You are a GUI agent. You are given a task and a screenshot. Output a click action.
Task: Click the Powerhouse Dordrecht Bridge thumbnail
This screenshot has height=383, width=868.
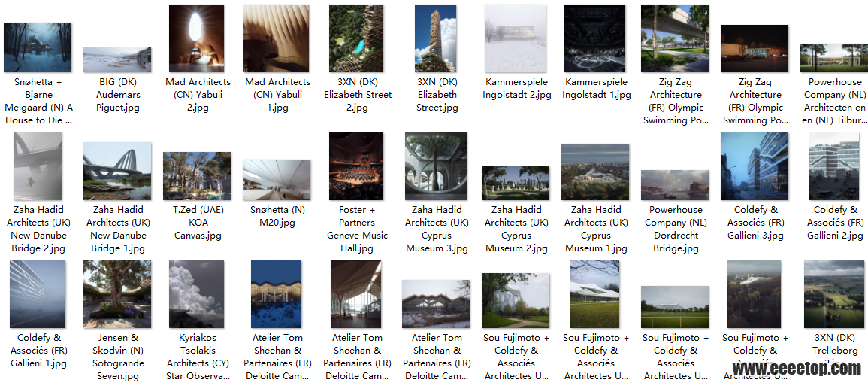(675, 185)
